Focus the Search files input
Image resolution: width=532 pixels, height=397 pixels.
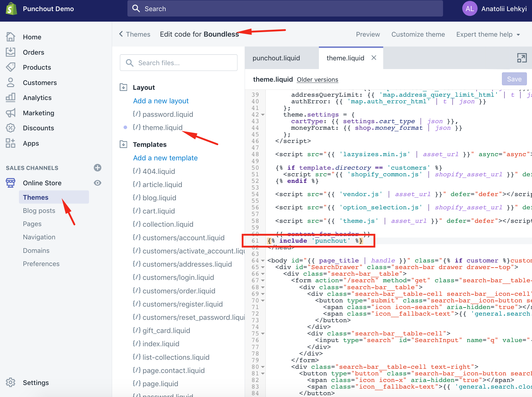click(179, 63)
